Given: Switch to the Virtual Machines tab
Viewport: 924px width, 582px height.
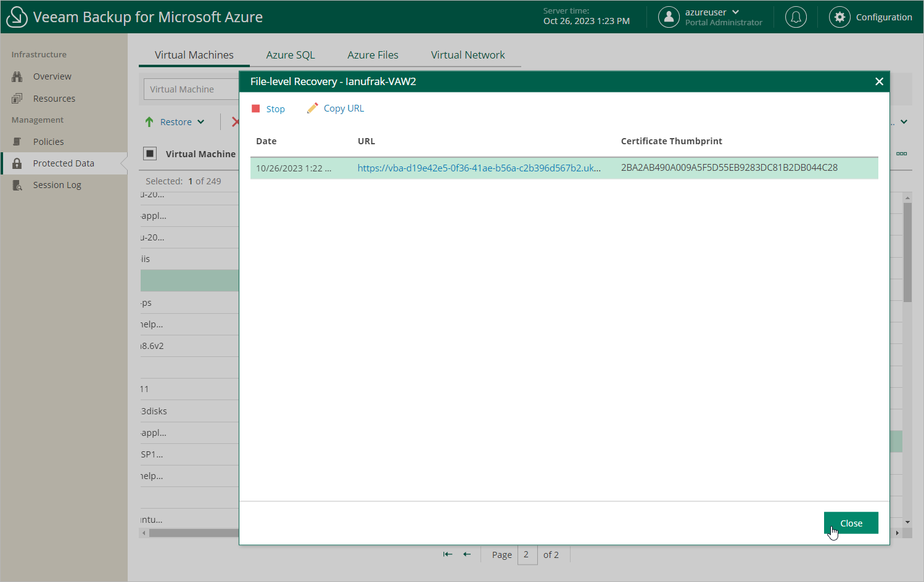Looking at the screenshot, I should pyautogui.click(x=194, y=55).
